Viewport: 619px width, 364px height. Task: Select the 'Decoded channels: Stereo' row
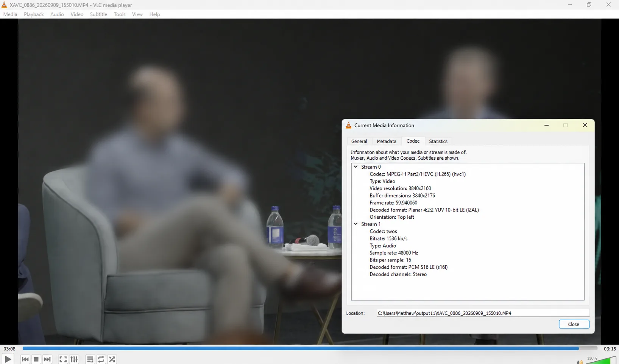click(398, 274)
